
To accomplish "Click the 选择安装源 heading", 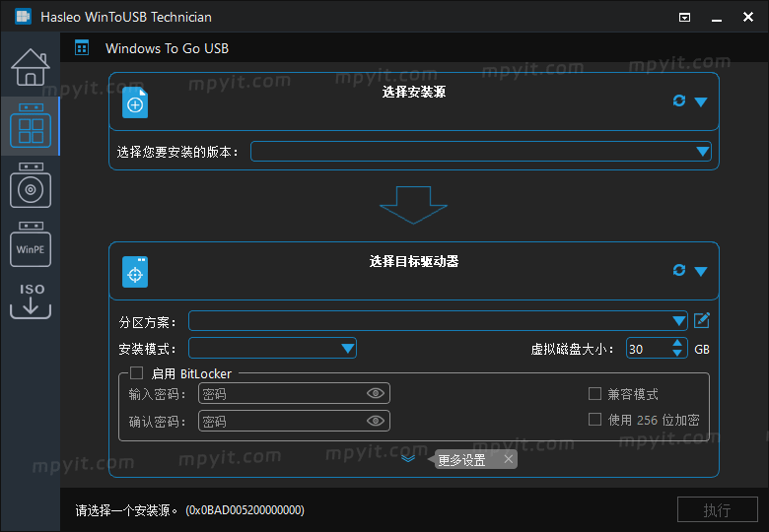I will 414,92.
